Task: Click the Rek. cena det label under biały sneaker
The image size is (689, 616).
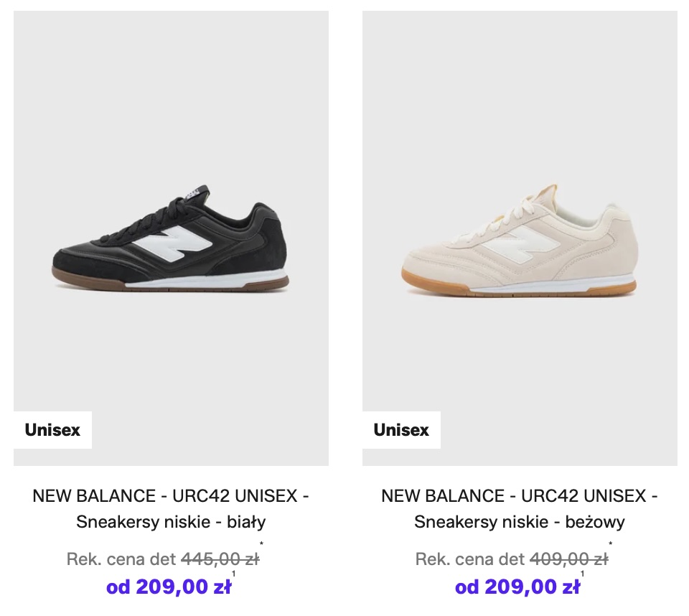Action: pos(121,559)
